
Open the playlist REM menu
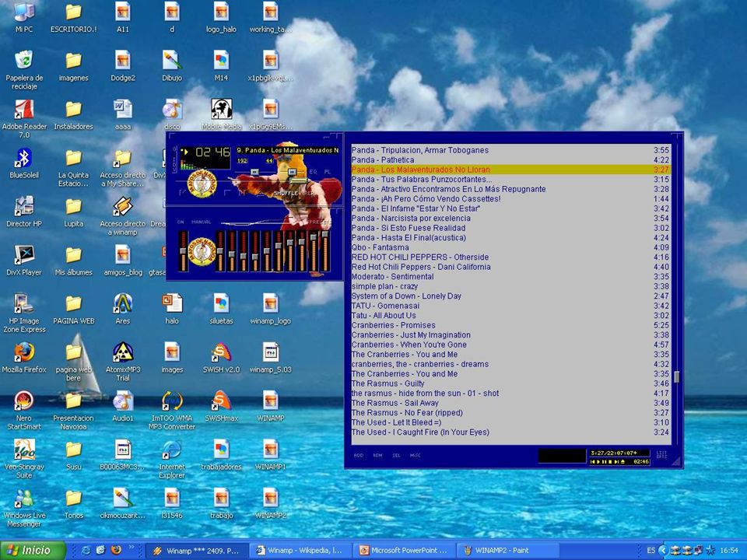[x=377, y=455]
